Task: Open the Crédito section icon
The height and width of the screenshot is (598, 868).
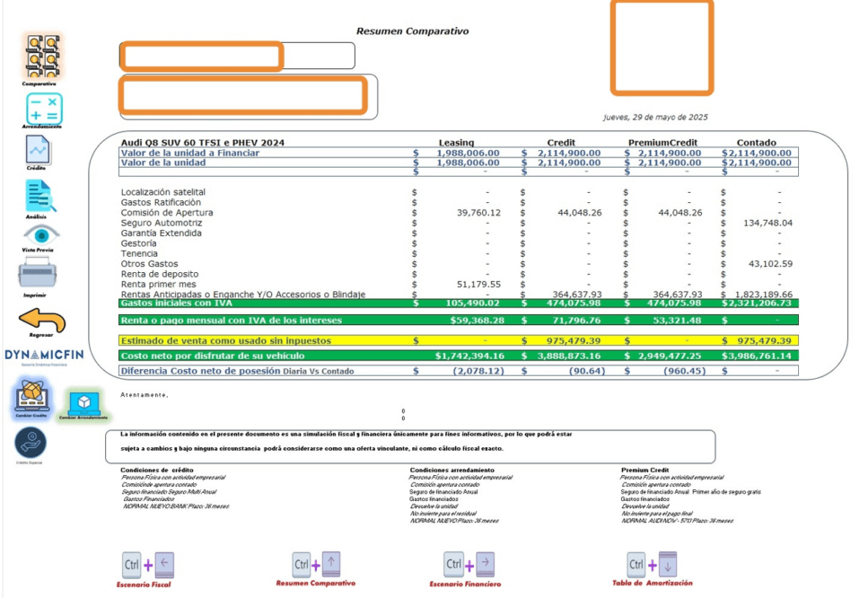Action: click(x=38, y=150)
